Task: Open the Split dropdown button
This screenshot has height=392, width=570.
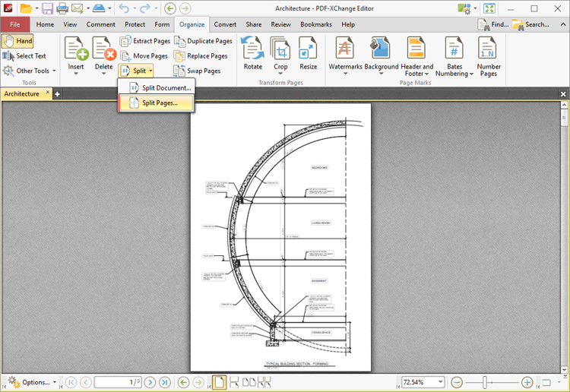Action: pos(136,71)
